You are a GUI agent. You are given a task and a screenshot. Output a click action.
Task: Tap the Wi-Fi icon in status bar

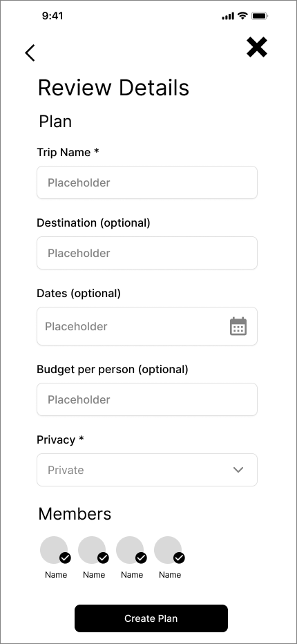tap(242, 16)
